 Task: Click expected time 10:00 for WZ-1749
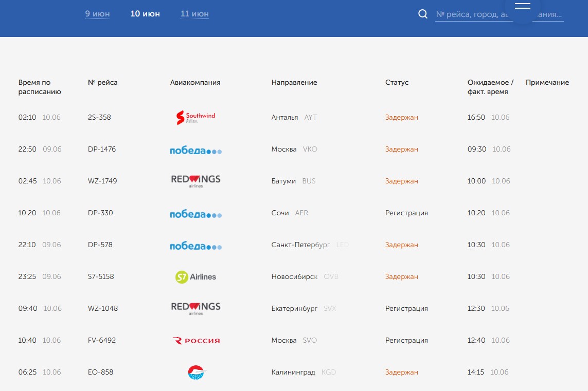[x=477, y=181]
